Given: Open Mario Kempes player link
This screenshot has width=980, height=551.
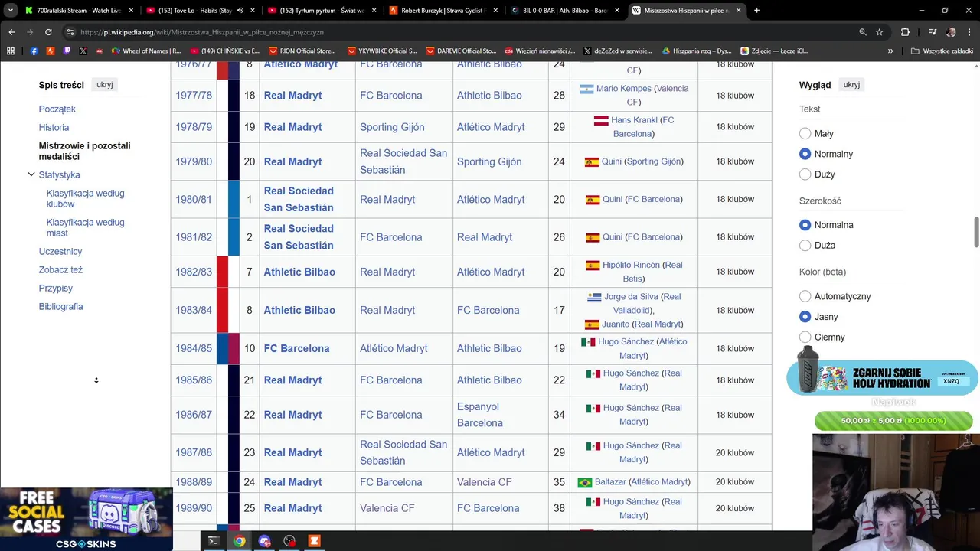Looking at the screenshot, I should click(x=623, y=89).
